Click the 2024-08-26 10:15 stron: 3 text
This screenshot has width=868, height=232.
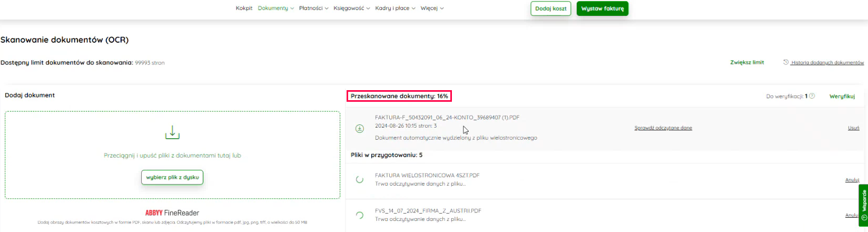click(406, 126)
